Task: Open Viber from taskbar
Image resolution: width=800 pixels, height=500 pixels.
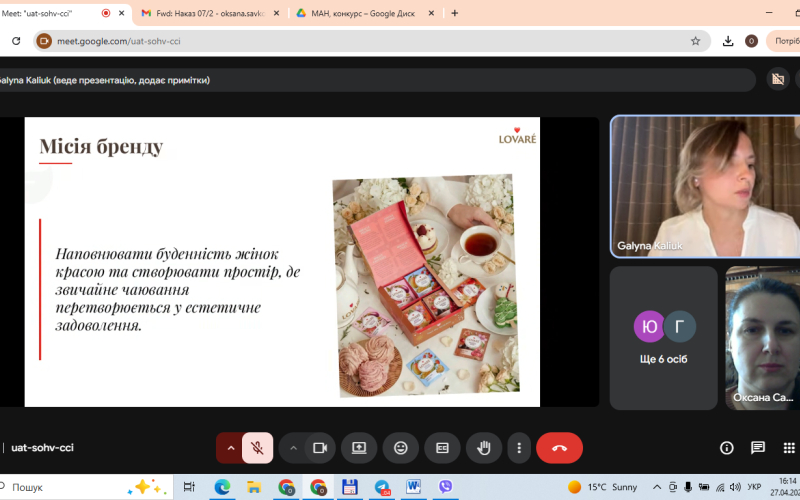Action: 445,487
